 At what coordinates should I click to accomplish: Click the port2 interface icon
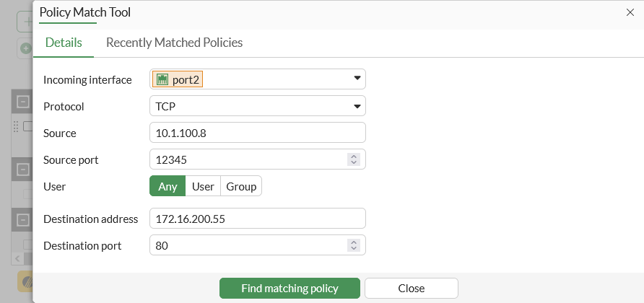[162, 79]
